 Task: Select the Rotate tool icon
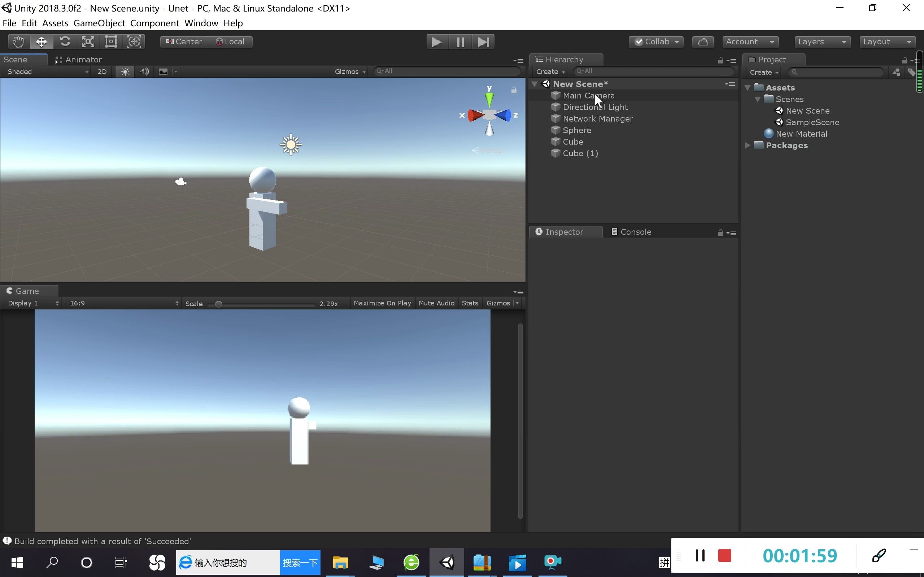pyautogui.click(x=65, y=41)
